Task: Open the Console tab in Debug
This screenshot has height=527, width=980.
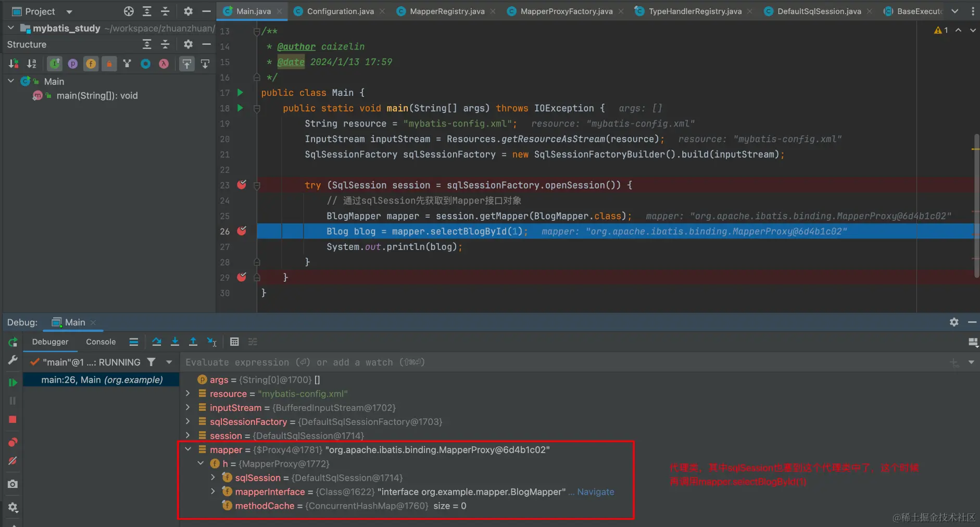Action: coord(100,342)
